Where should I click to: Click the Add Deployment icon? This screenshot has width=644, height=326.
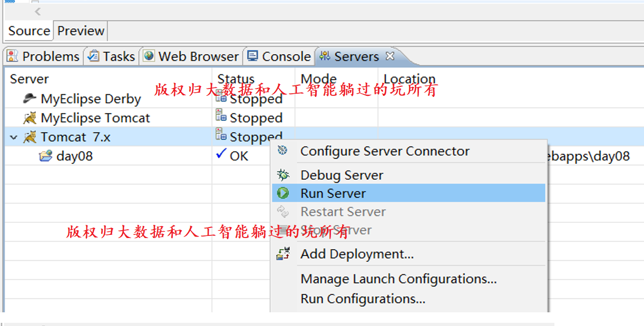[283, 254]
